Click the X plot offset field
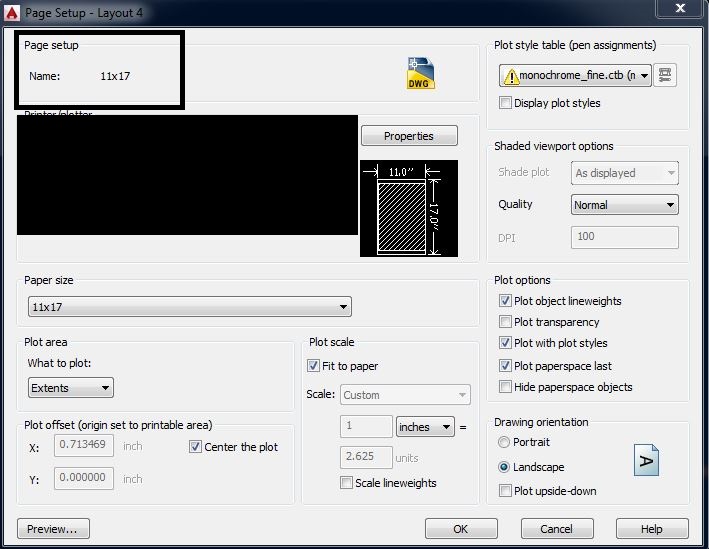The width and height of the screenshot is (709, 549). point(84,445)
